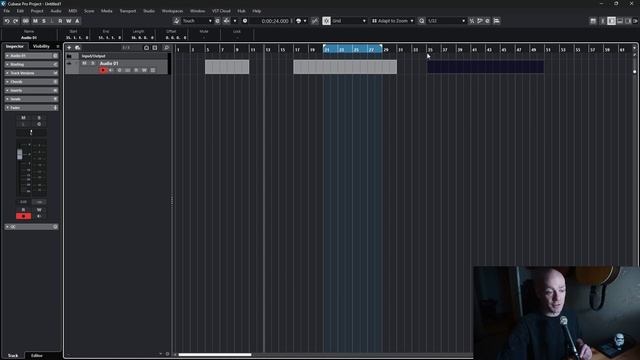
Task: Click the horizontal scrollbar under the tracks
Action: tap(215, 355)
